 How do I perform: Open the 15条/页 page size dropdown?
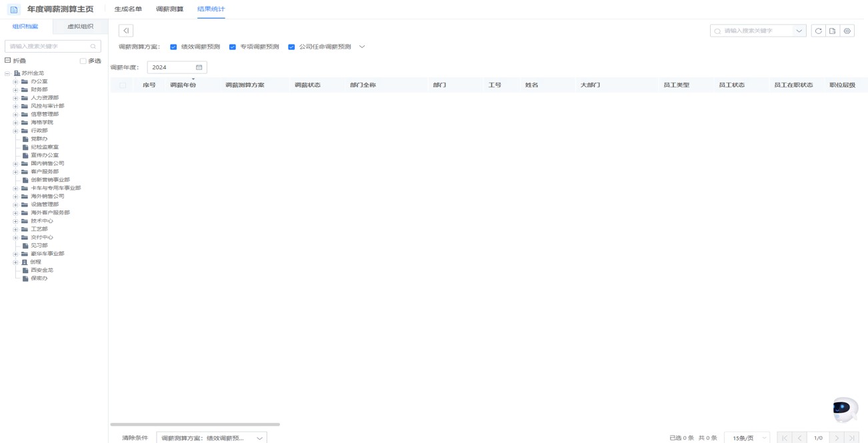point(747,438)
